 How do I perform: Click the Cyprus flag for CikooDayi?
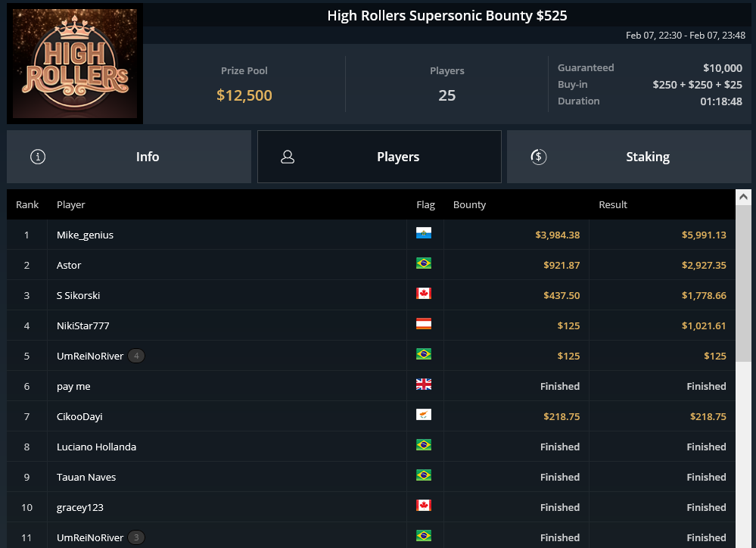[424, 415]
